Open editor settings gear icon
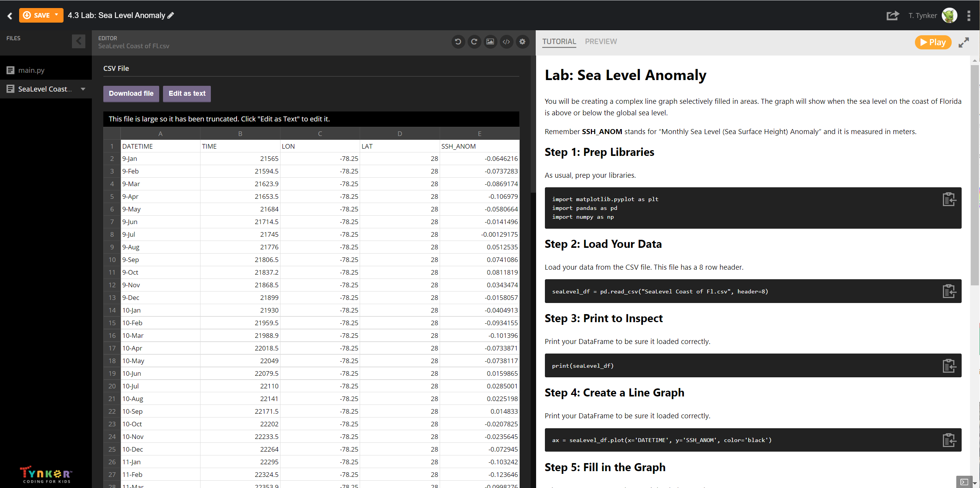The width and height of the screenshot is (980, 488). (x=522, y=42)
